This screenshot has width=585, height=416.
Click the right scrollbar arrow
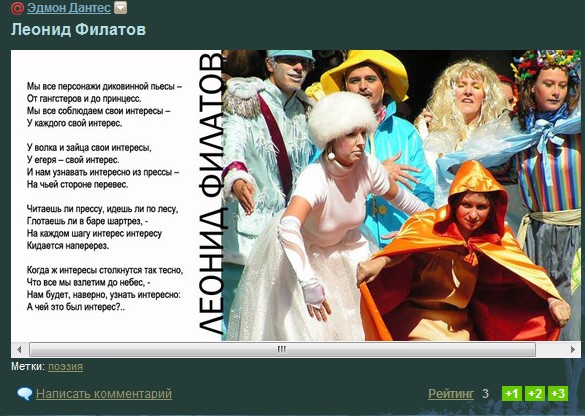[573, 350]
